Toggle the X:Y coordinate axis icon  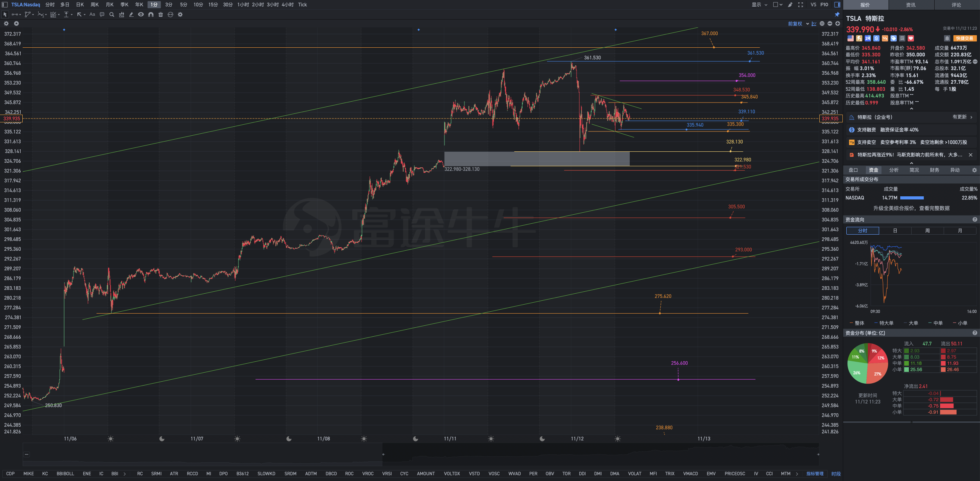click(x=814, y=24)
